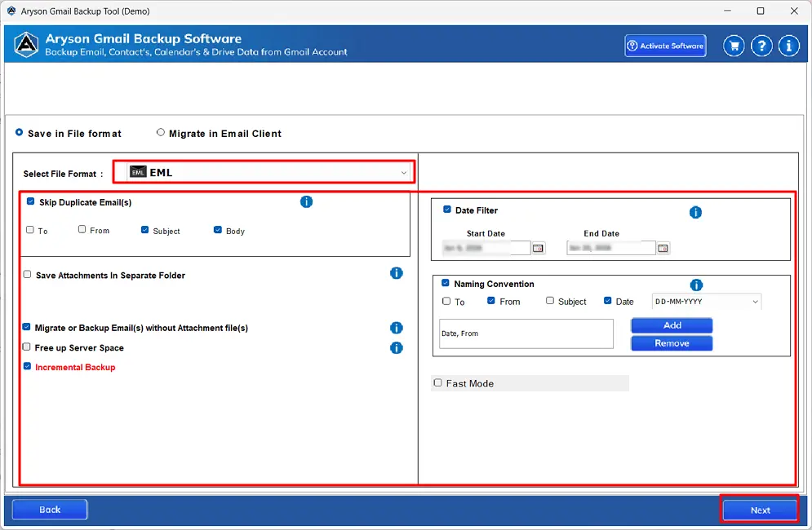The image size is (812, 530).
Task: Show info for Free up Server Space
Action: (x=396, y=348)
